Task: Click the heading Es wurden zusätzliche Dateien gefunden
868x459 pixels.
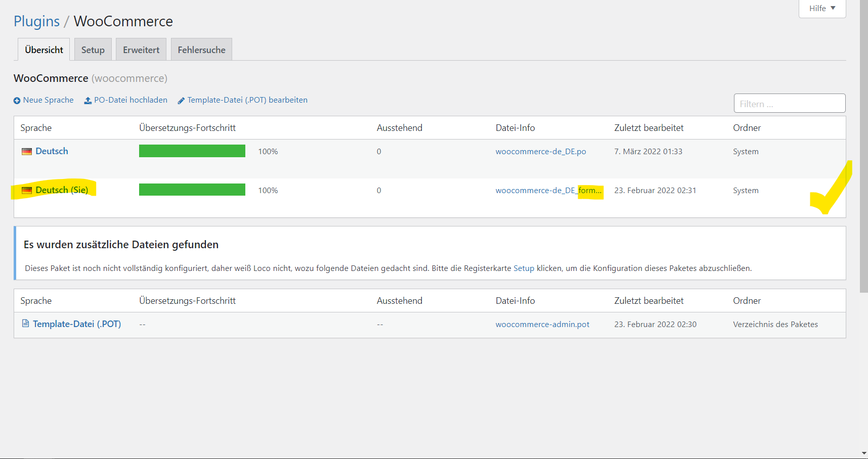Action: 121,245
